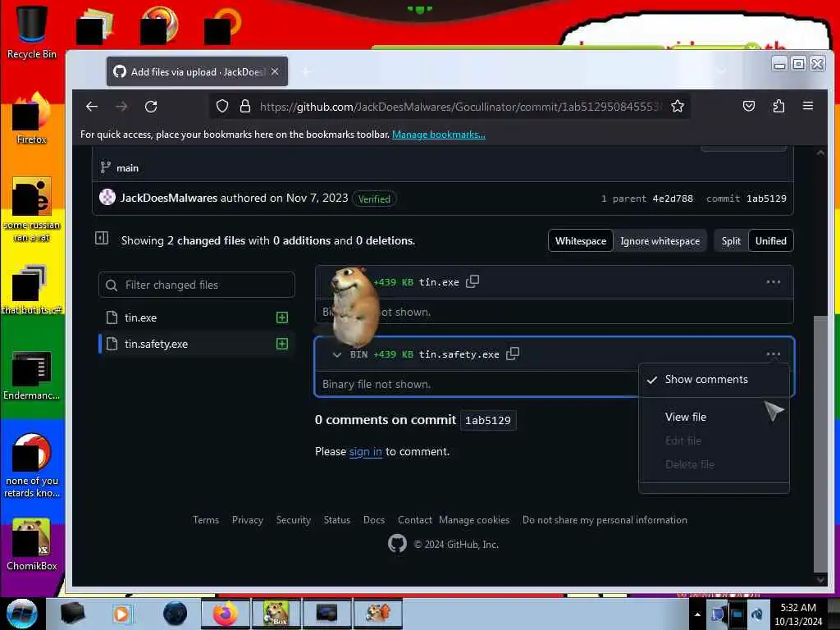Toggle the file tree sidebar icon
Screen dimensions: 840x630
[102, 239]
